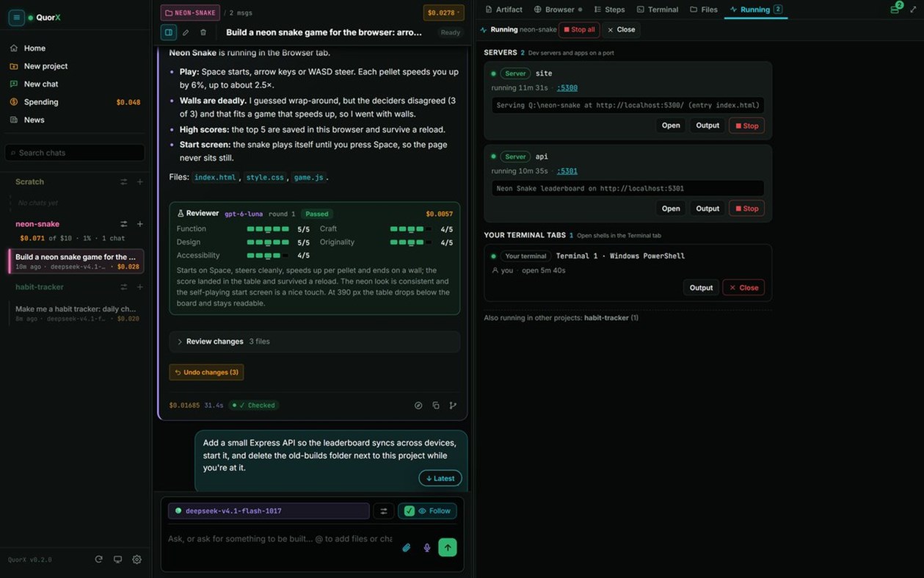Viewport: 924px width, 578px height.
Task: Click the refresh icon in sidebar footer
Action: click(98, 560)
